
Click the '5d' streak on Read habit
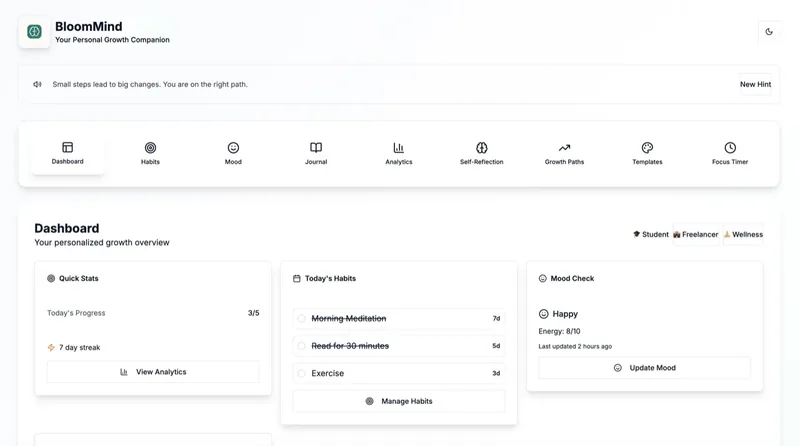496,346
